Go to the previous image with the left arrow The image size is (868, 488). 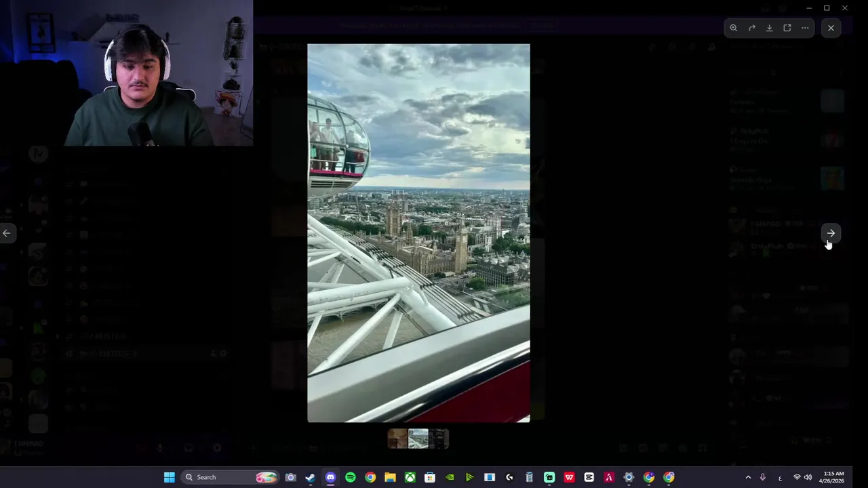point(6,233)
